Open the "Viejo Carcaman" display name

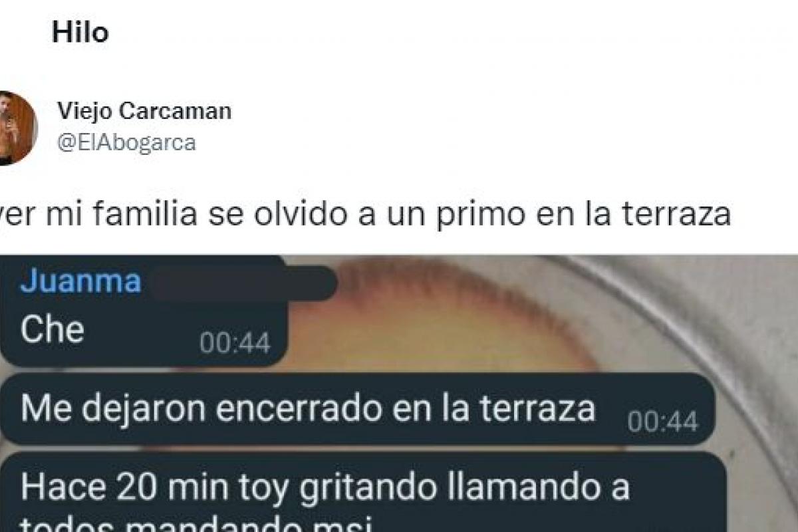click(x=144, y=111)
